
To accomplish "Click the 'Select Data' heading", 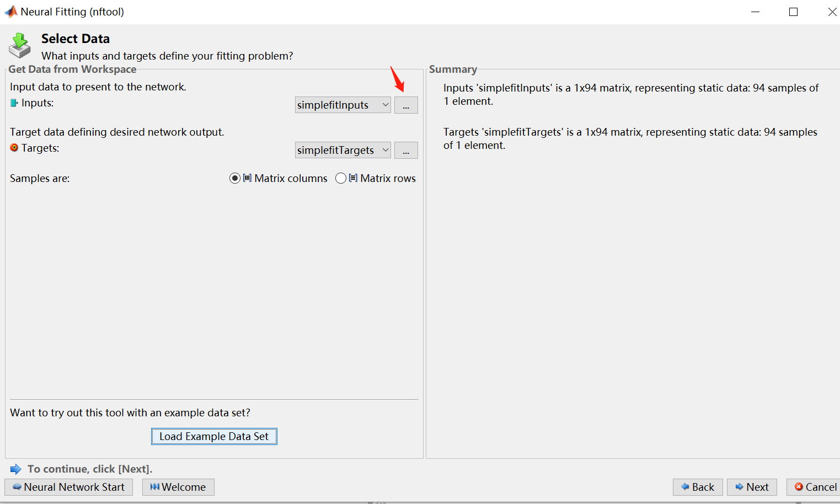I will coord(76,39).
